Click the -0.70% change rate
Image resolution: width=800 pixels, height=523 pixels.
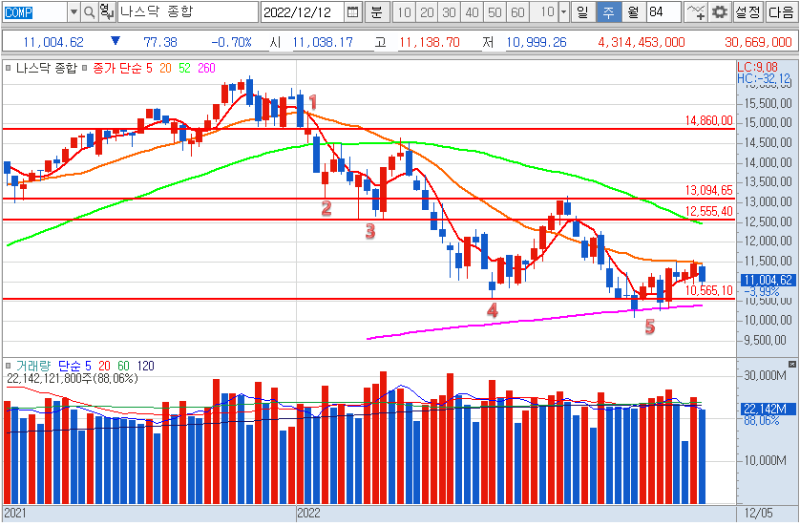232,42
